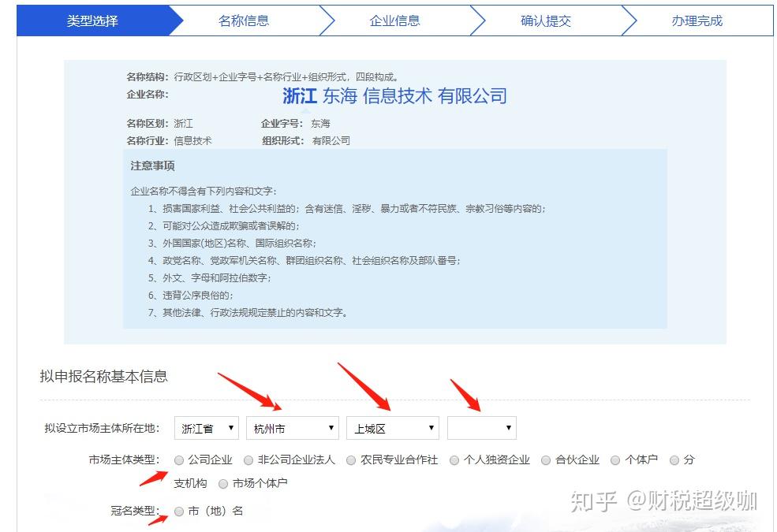Open the empty fourth location dropdown
Viewport: 777px width, 532px height.
click(x=482, y=428)
